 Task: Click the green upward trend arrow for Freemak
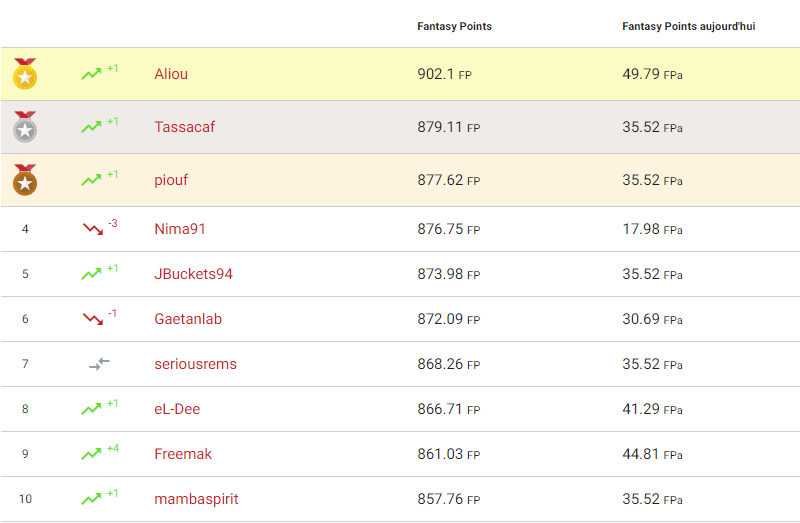[91, 454]
